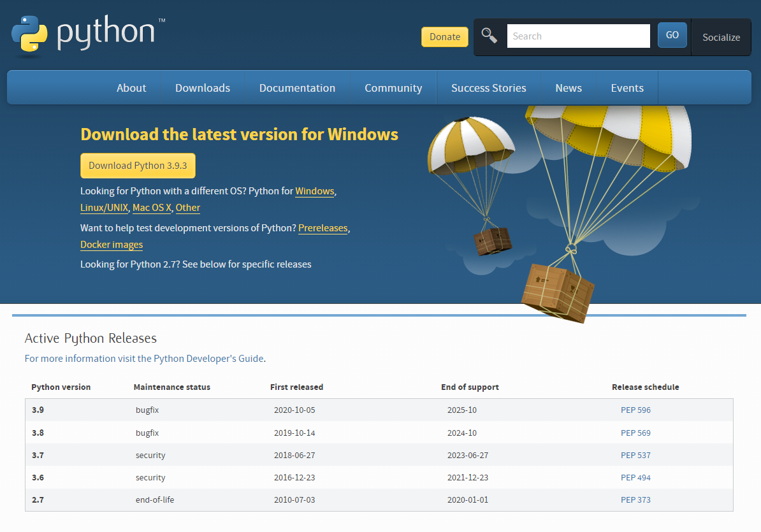Click the 2023-06-27 end of support cell

point(468,455)
